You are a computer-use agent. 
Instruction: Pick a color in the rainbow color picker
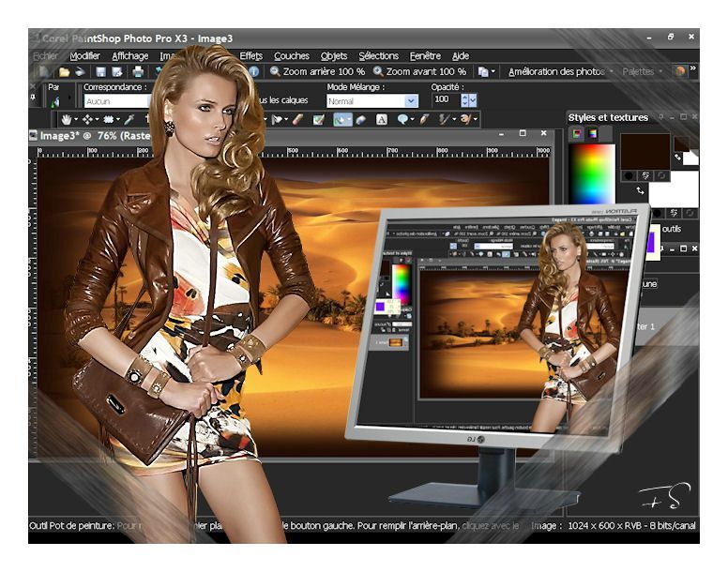click(592, 174)
